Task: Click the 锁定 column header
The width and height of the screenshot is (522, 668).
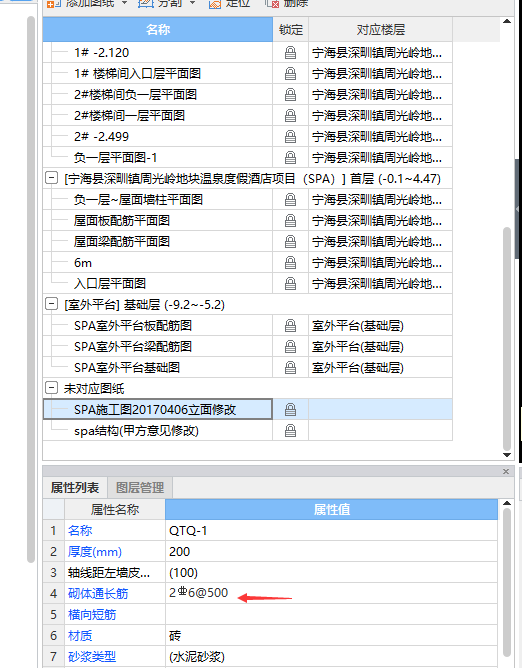Action: click(x=291, y=30)
